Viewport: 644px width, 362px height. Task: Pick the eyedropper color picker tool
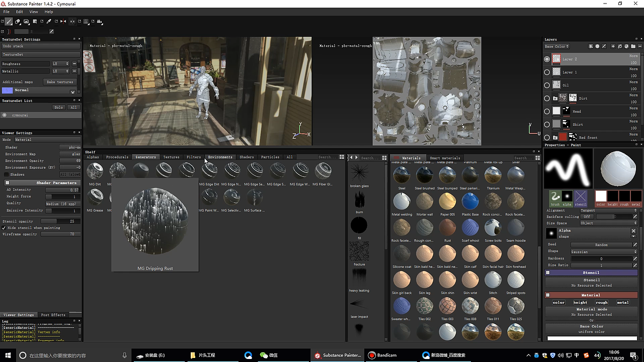click(x=49, y=22)
